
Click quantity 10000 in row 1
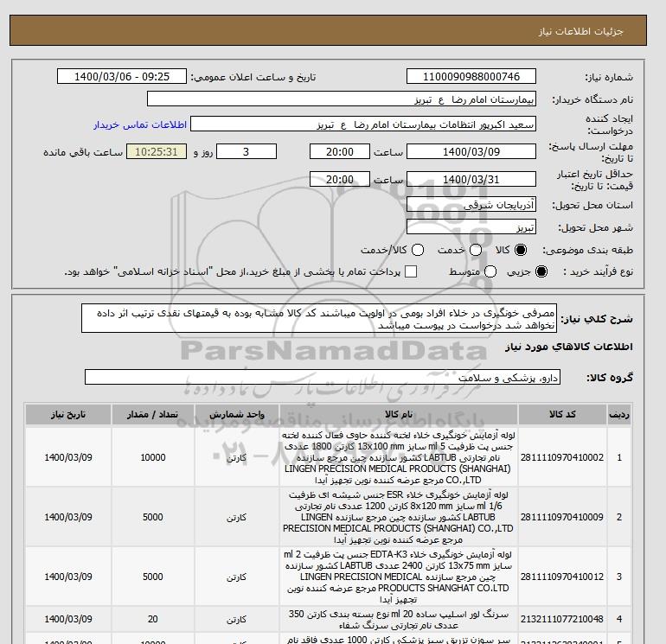click(153, 457)
